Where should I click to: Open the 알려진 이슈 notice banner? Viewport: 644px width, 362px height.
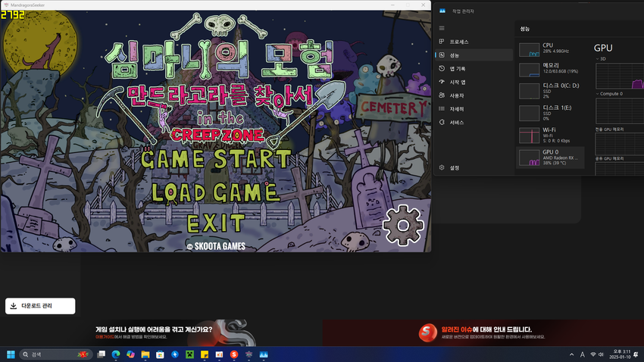(x=483, y=332)
